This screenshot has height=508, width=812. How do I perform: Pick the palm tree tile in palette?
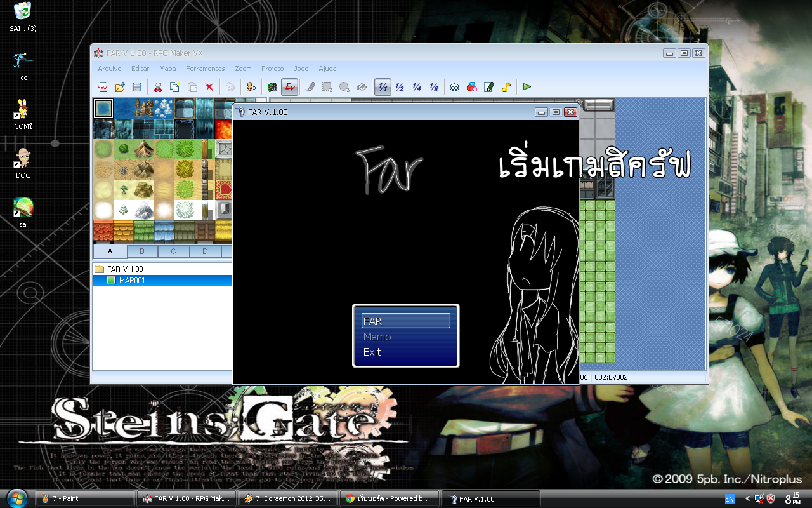click(124, 190)
